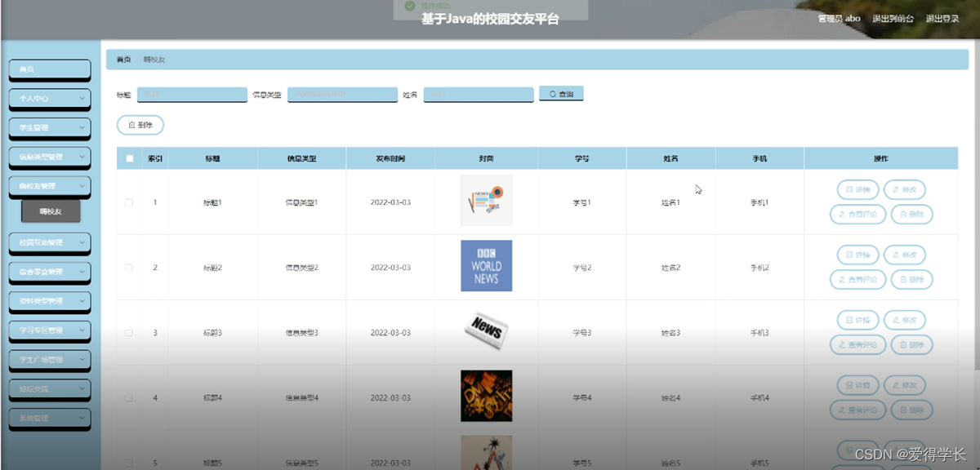Expand the 系统管理 sidebar menu

(49, 418)
